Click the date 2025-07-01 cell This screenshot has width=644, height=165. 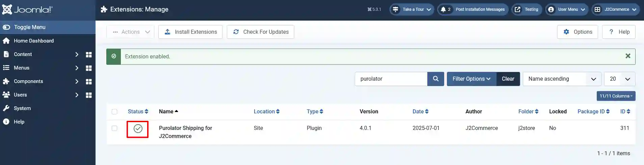pos(426,128)
